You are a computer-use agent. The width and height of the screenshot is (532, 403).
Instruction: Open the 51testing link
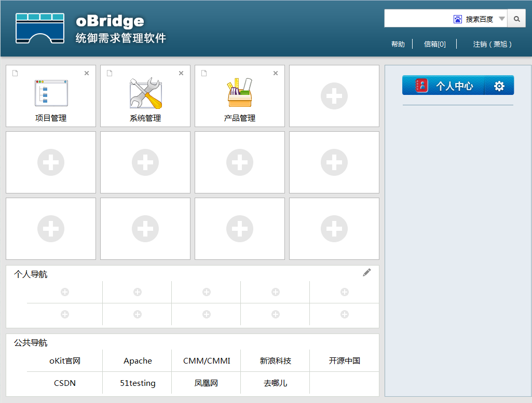point(138,383)
